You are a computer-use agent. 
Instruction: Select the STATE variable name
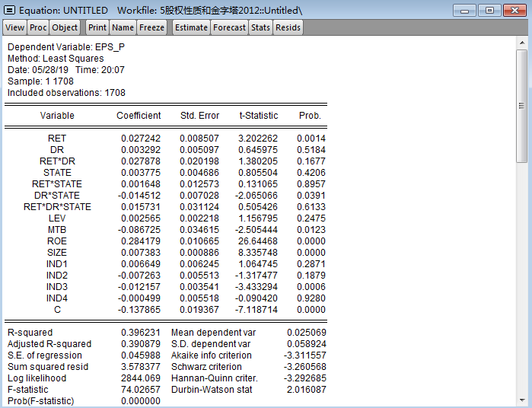(57, 173)
